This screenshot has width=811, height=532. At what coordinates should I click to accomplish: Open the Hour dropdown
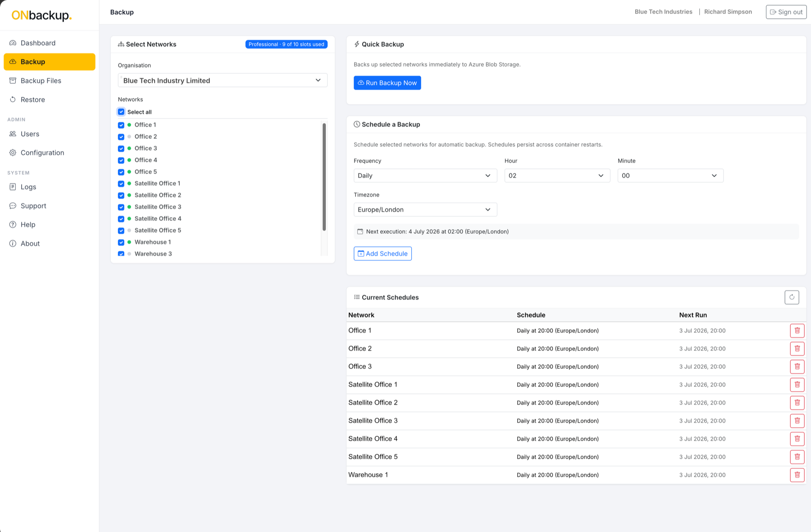pyautogui.click(x=557, y=176)
